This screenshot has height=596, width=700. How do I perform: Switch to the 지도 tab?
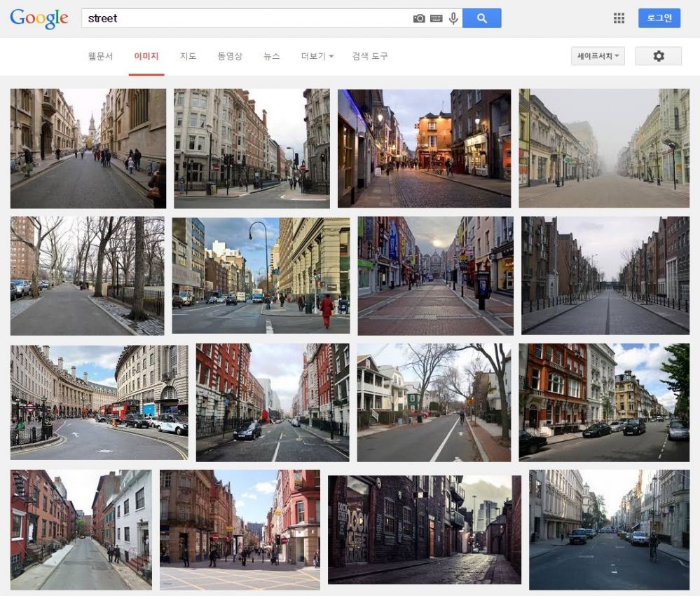pos(188,56)
